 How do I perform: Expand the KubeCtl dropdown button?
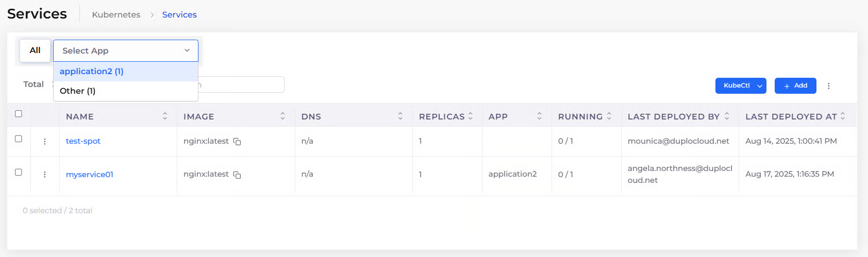click(x=759, y=86)
